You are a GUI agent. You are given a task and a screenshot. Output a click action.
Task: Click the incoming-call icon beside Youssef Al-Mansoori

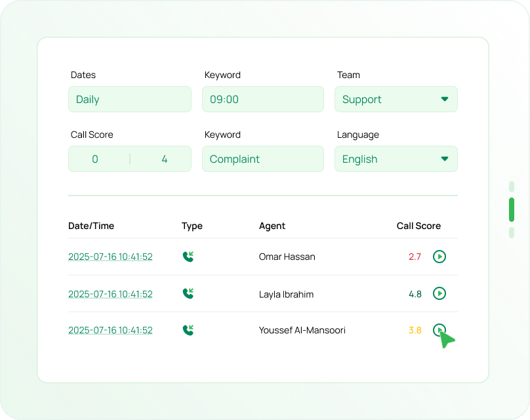[188, 329]
